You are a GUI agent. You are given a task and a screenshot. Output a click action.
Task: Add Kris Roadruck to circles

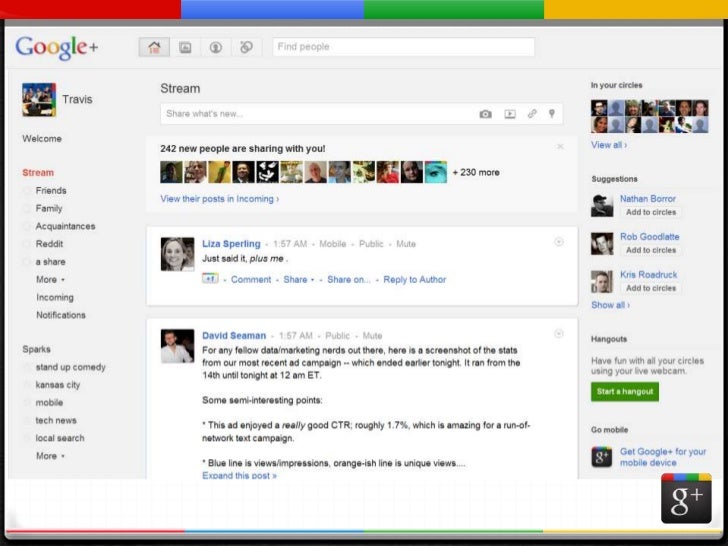pyautogui.click(x=650, y=288)
